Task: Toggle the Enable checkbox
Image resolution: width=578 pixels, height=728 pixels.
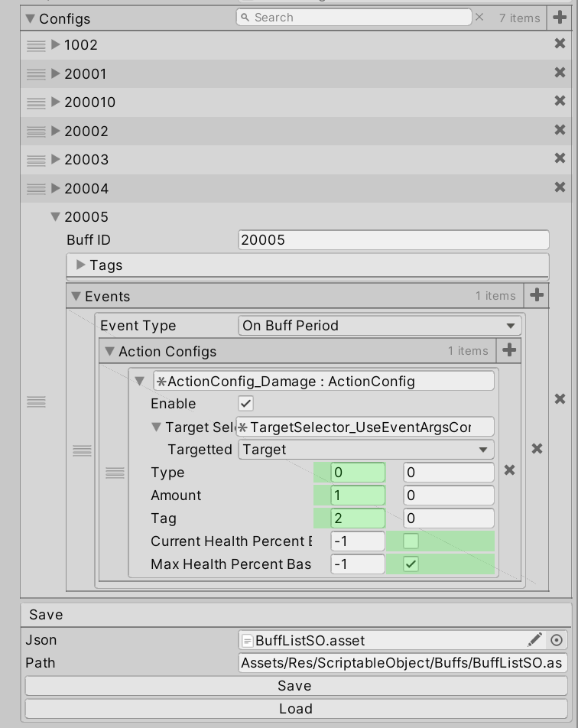Action: tap(246, 403)
